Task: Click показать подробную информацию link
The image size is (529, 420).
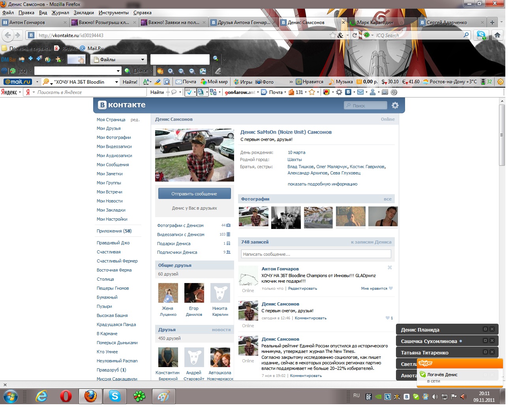Action: pos(322,184)
